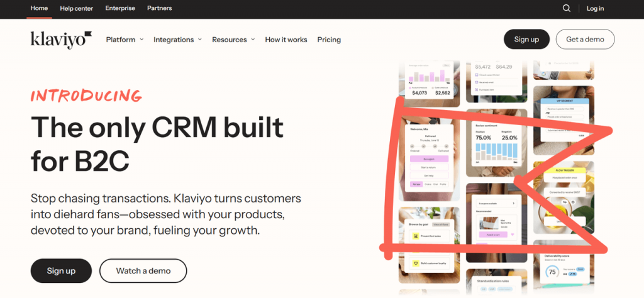Click the deliverability score 75 gauge

[552, 272]
